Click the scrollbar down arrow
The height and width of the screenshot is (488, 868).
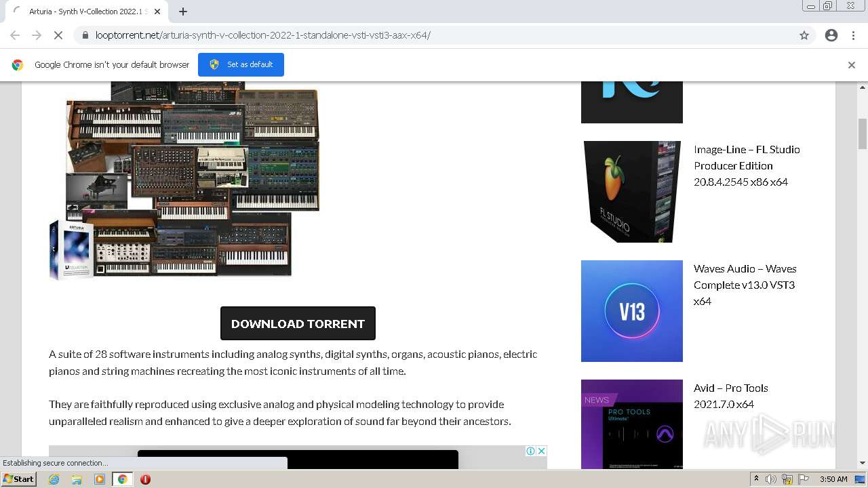(863, 464)
